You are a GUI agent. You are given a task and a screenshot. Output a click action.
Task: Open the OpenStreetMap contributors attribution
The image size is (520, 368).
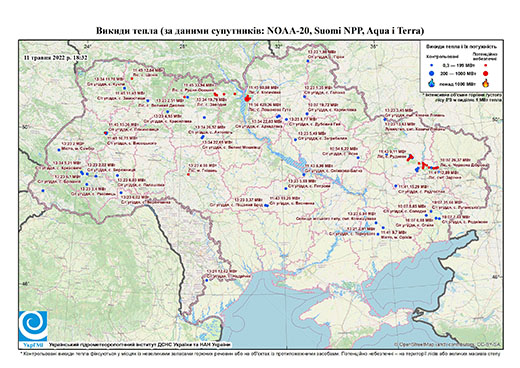pyautogui.click(x=447, y=344)
